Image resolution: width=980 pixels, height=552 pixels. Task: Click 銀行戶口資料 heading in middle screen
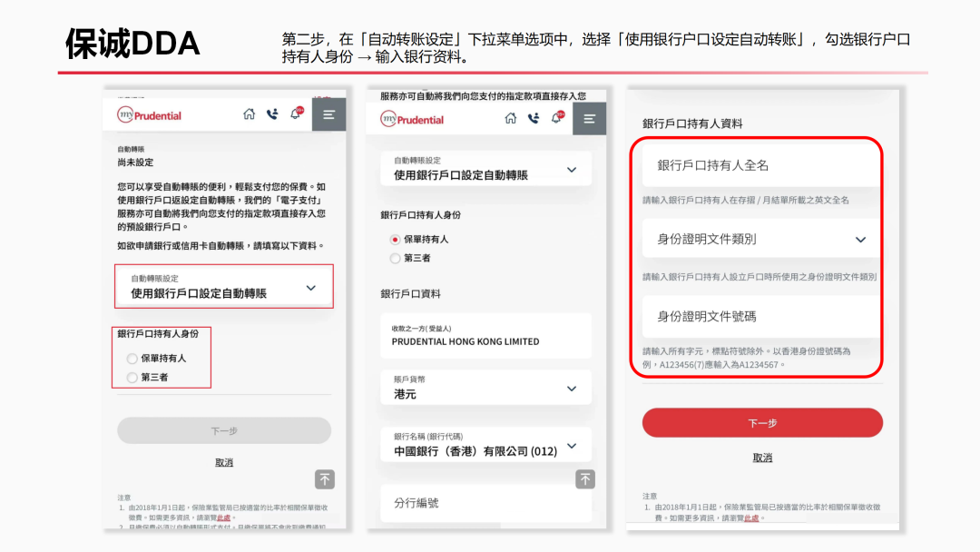pos(411,294)
